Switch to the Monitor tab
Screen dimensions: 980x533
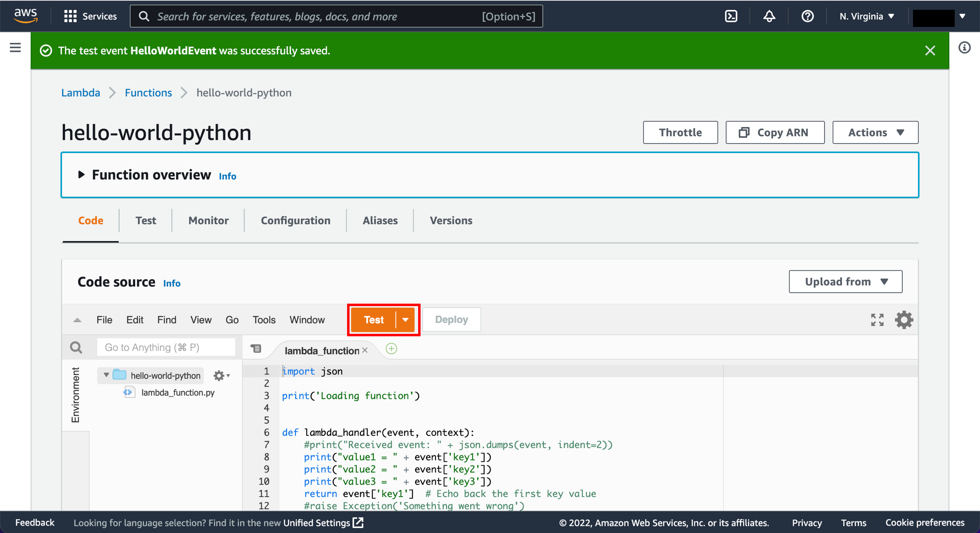207,220
